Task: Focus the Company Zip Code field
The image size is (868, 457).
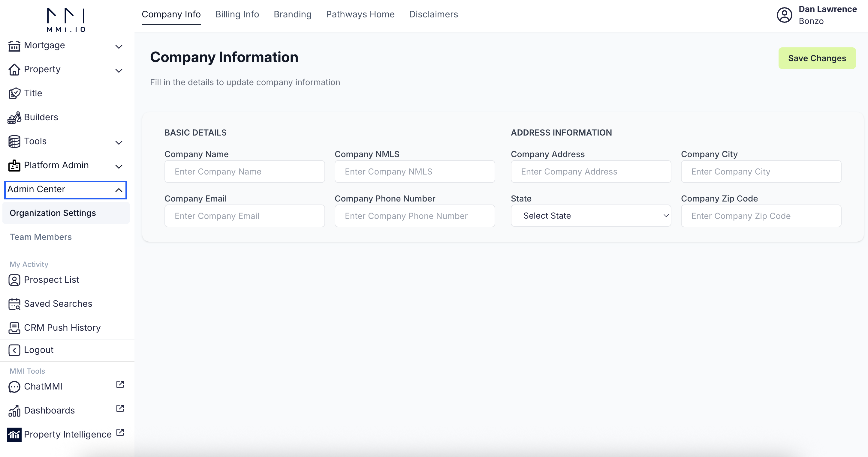Action: 761,216
